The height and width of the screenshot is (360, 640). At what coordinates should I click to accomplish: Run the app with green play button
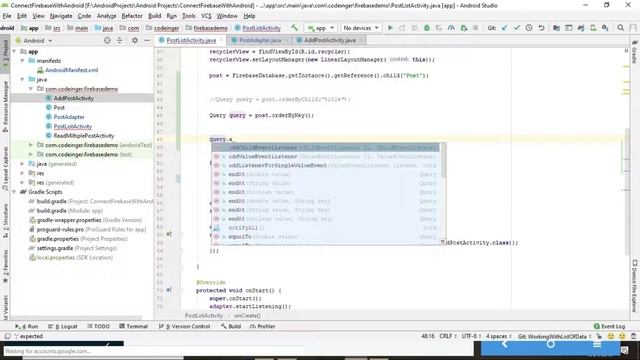390,28
